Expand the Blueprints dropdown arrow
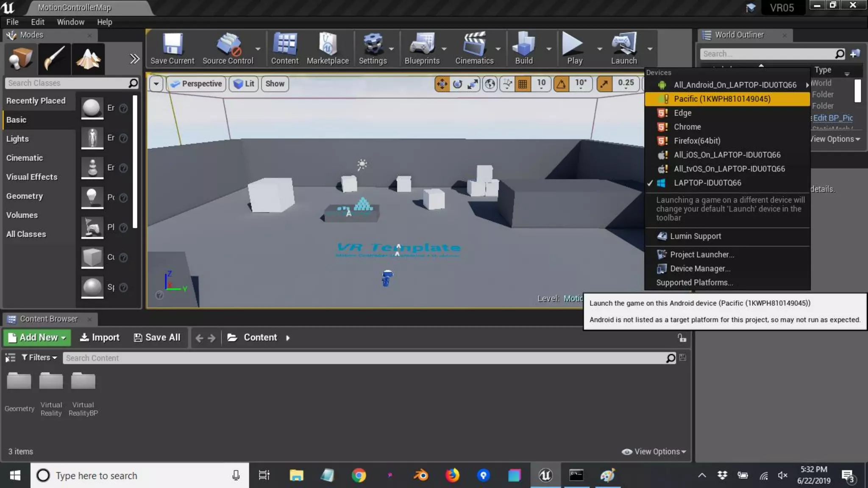 click(x=444, y=49)
